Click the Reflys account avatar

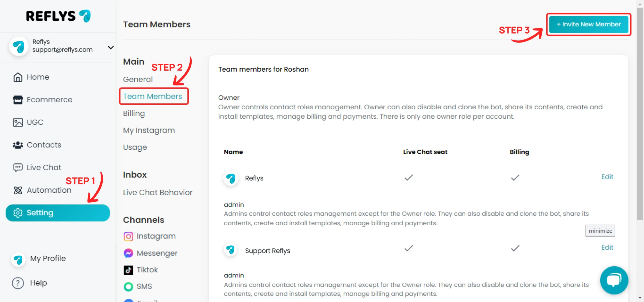point(19,46)
